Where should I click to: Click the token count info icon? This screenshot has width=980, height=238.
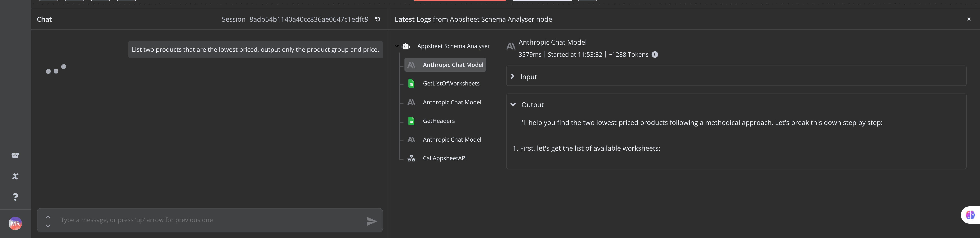click(x=655, y=54)
